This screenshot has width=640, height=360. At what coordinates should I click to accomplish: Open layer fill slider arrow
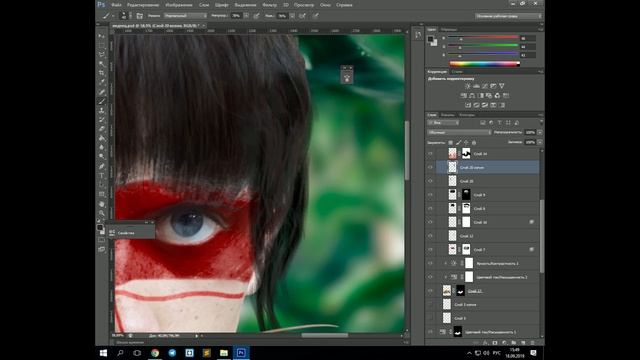tap(540, 142)
